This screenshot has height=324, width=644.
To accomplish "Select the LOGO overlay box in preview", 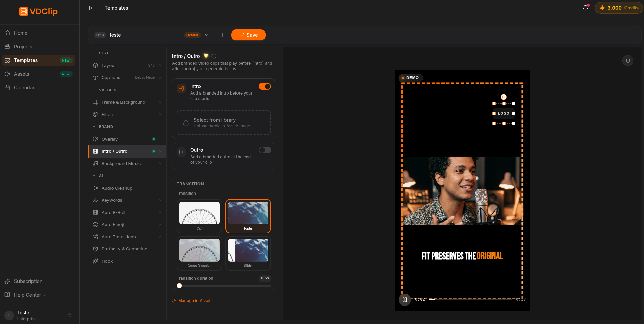I will [504, 113].
